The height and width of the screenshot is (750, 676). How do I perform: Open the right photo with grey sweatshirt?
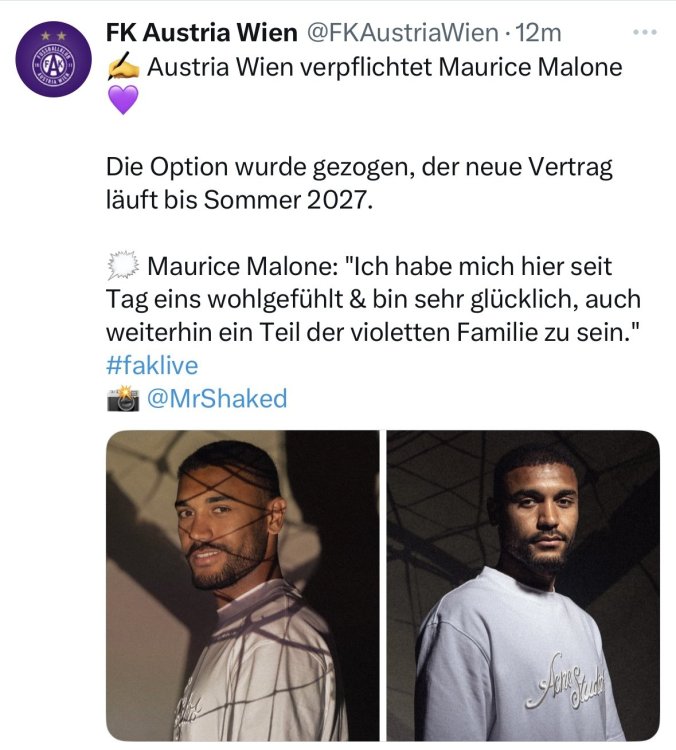tap(523, 585)
